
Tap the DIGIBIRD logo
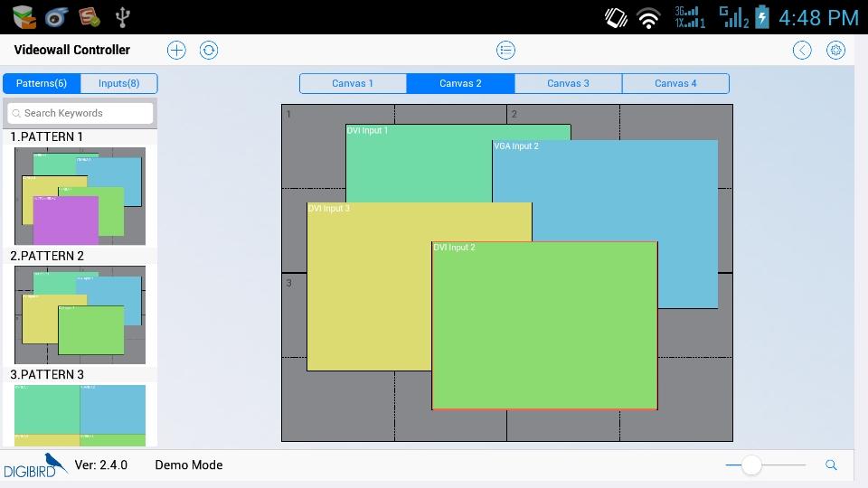(x=34, y=466)
